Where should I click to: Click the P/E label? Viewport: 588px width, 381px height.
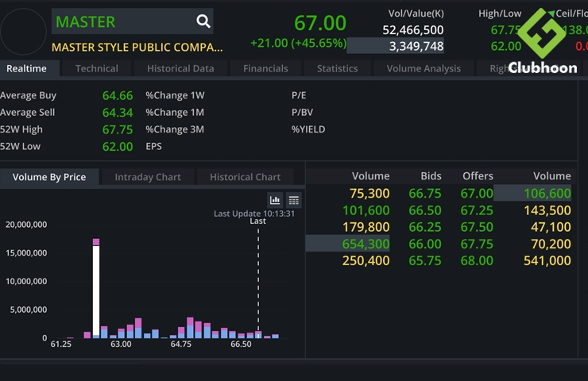[x=299, y=95]
